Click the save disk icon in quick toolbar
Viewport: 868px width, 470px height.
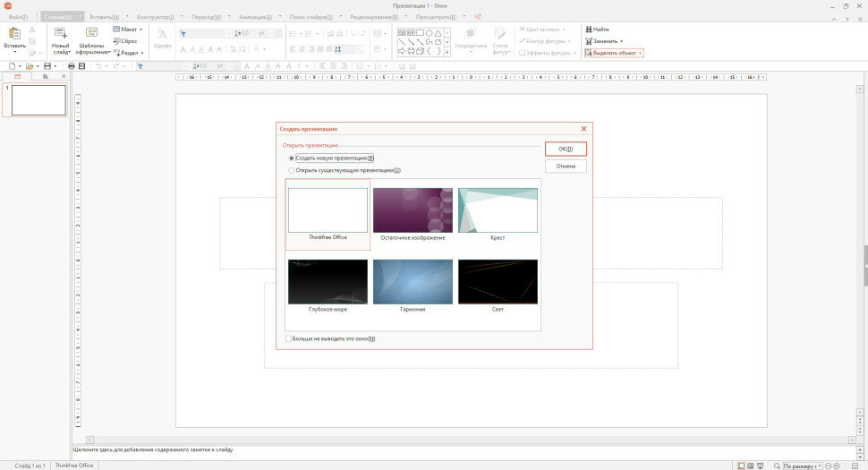click(47, 66)
